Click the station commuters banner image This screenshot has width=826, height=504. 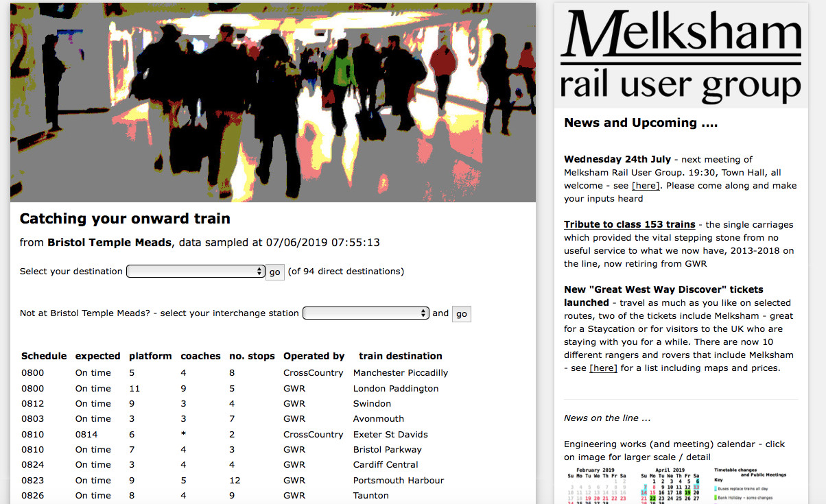(272, 102)
